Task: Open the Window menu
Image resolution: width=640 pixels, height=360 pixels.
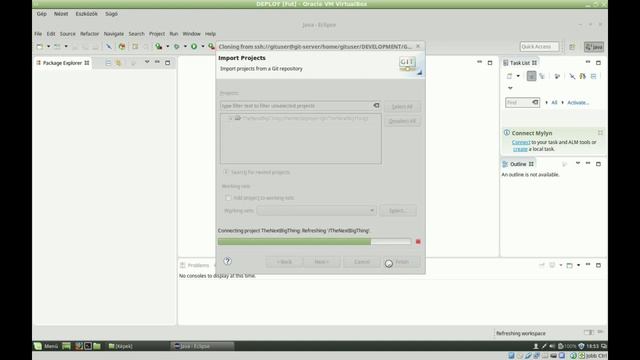Action: (x=191, y=34)
